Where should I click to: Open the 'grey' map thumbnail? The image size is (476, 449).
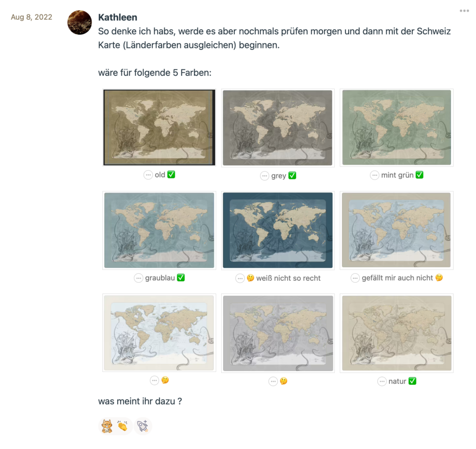coord(278,128)
